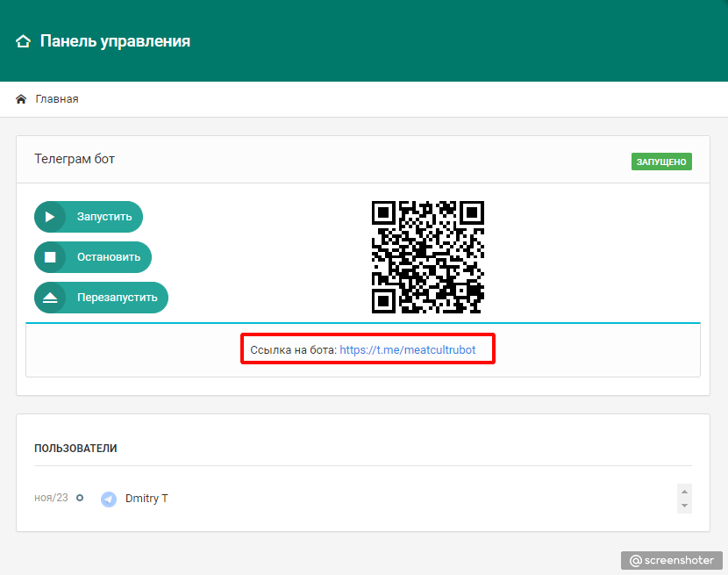Screen dimensions: 728x575
Task: Click the users list scroll up arrow
Action: [x=684, y=492]
